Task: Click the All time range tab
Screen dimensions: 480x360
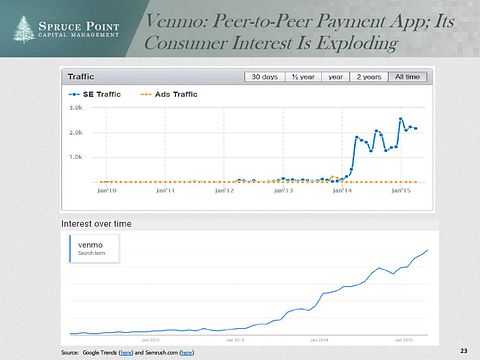Action: click(x=407, y=77)
